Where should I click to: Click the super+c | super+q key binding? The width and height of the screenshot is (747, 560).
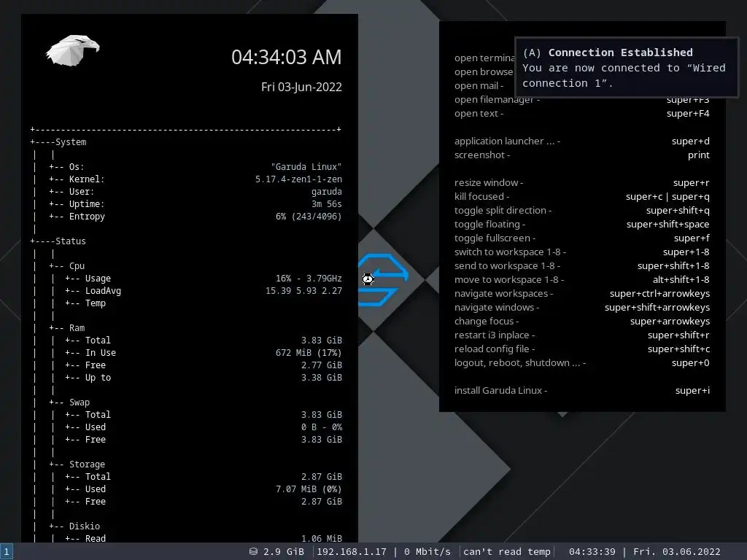667,196
